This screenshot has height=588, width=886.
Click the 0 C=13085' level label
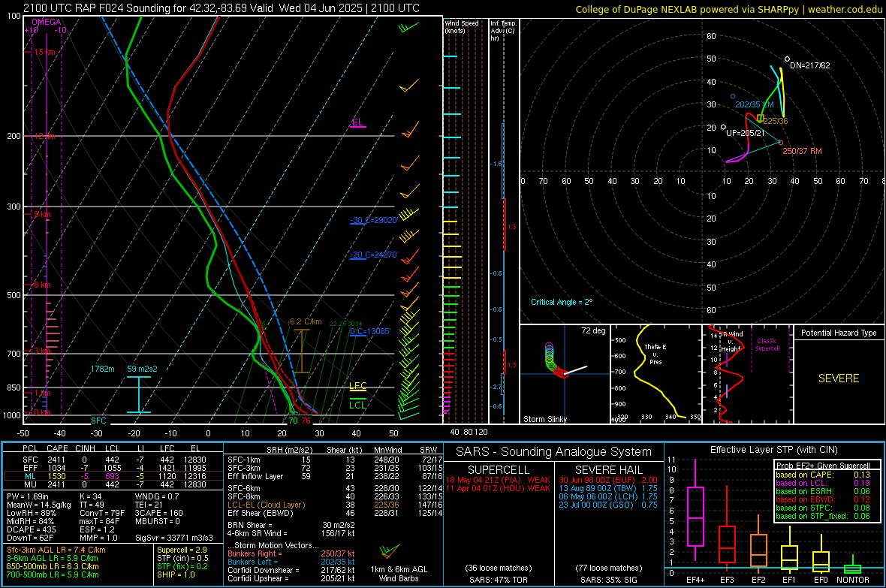tap(370, 330)
